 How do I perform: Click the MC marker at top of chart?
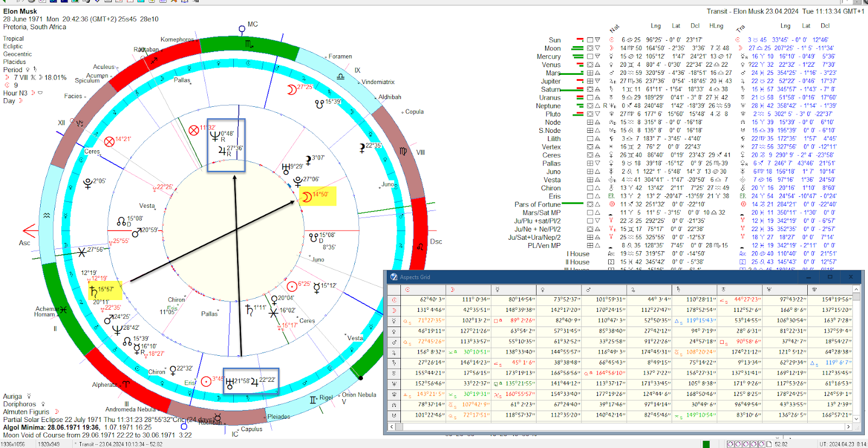pos(242,29)
